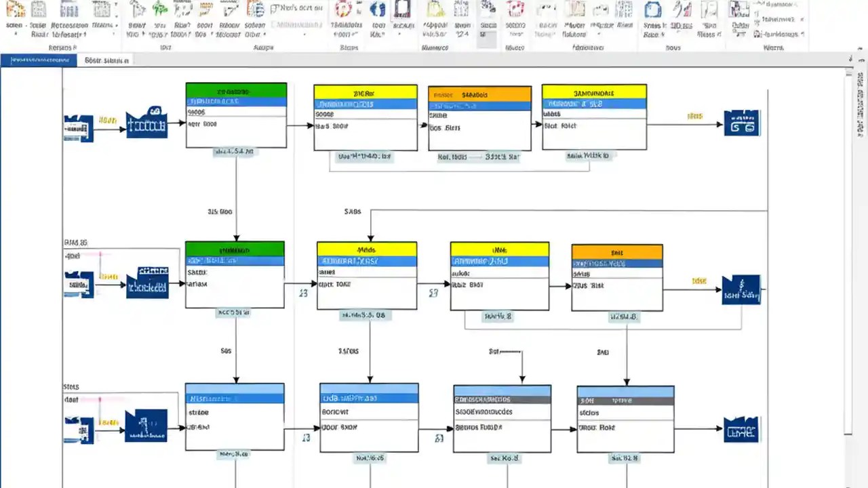Click the yellow marker icon in the ribbon
Viewport: 868px width, 488px height.
[x=207, y=9]
